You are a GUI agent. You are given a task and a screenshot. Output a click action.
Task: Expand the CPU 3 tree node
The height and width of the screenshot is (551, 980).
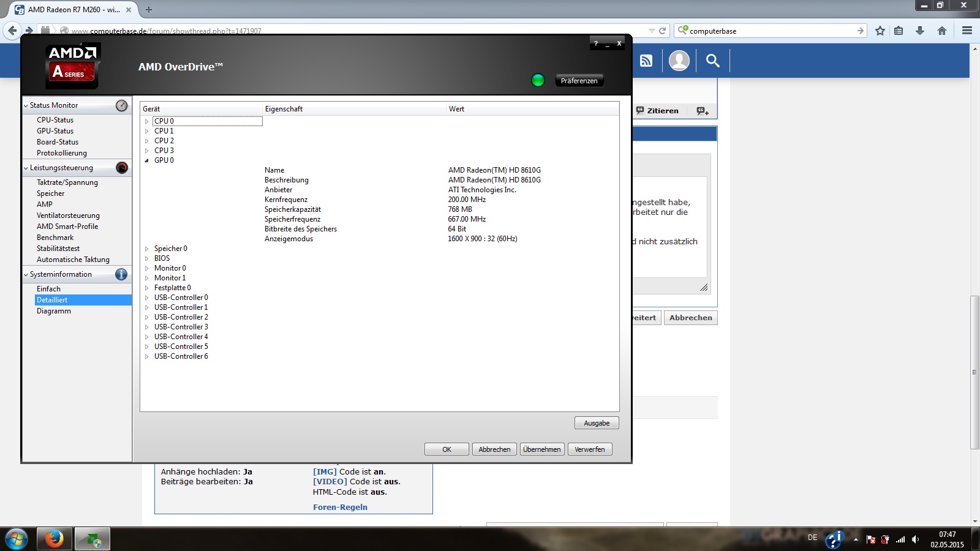tap(147, 151)
